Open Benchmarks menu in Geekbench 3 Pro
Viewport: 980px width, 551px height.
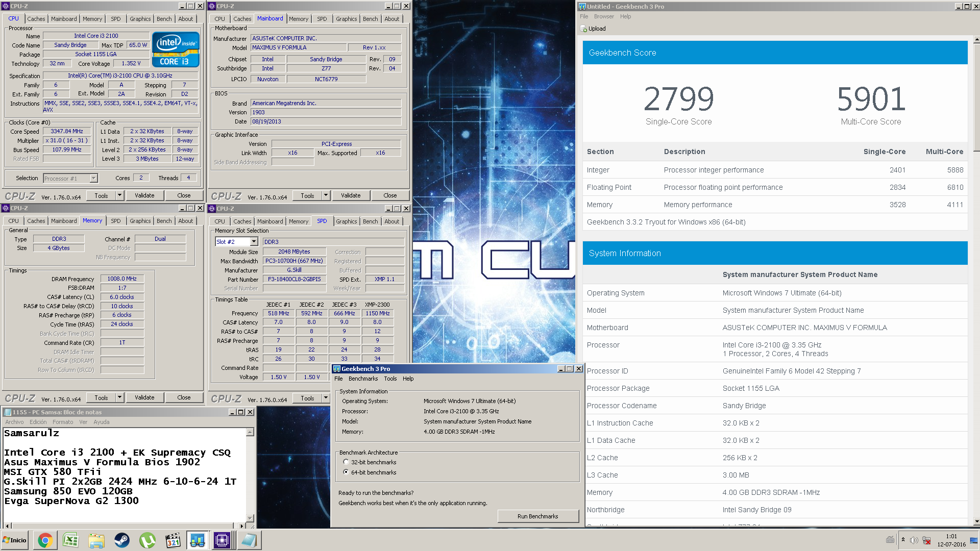(363, 379)
